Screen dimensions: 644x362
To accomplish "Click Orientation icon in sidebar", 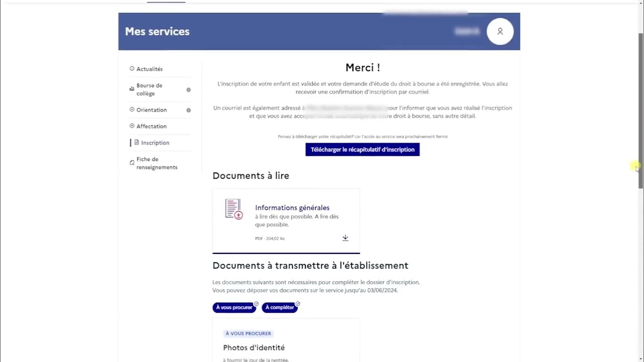I will pyautogui.click(x=132, y=109).
